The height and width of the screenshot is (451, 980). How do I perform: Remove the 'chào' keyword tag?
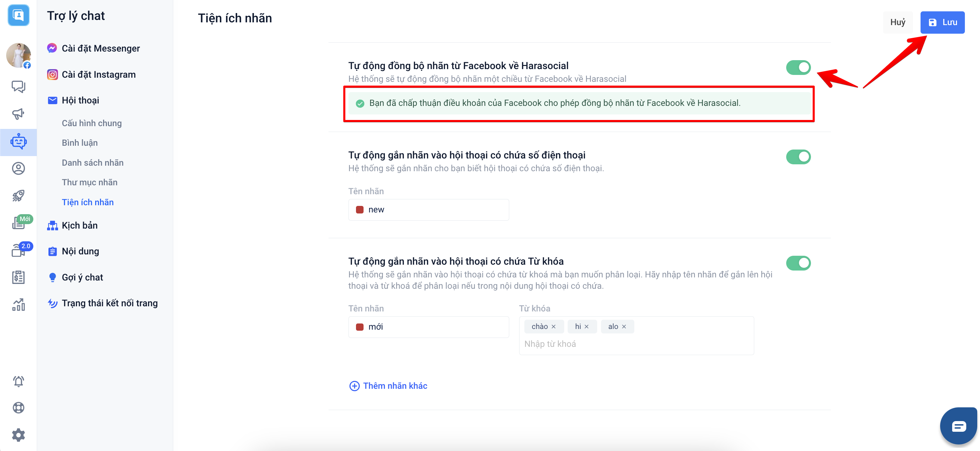(x=554, y=327)
